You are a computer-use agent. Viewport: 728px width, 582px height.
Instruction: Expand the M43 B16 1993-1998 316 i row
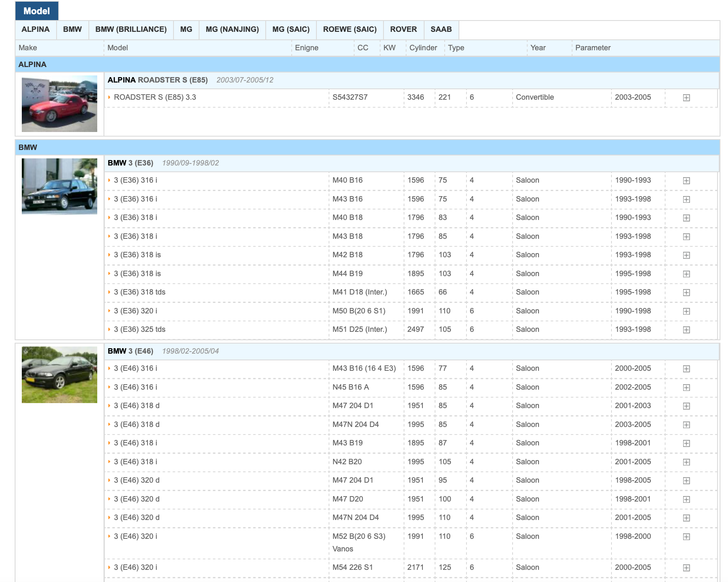click(686, 199)
